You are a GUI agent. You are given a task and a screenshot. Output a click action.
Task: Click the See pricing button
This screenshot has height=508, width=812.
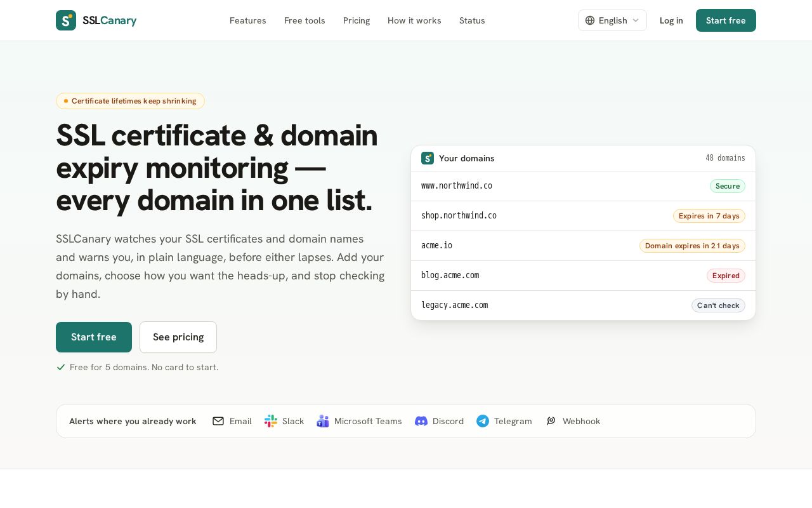tap(178, 337)
